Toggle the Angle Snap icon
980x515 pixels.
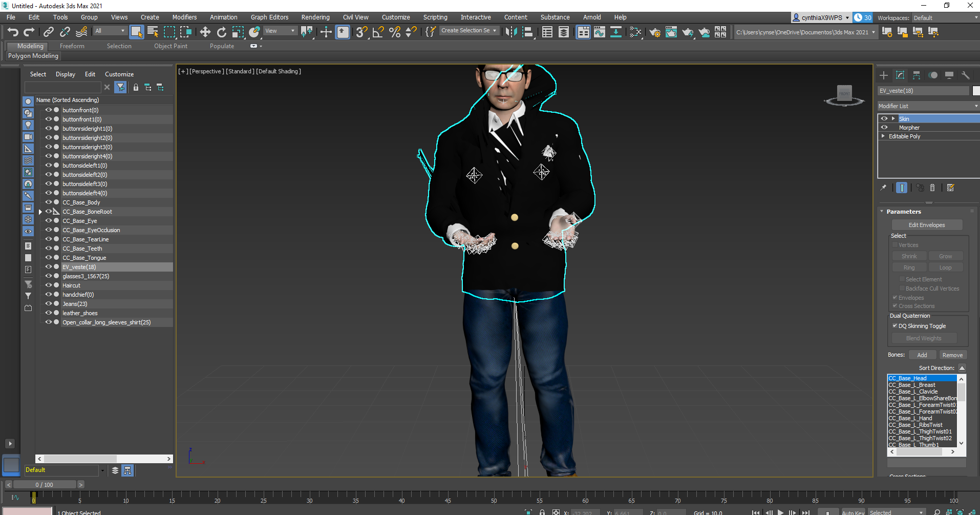point(378,32)
